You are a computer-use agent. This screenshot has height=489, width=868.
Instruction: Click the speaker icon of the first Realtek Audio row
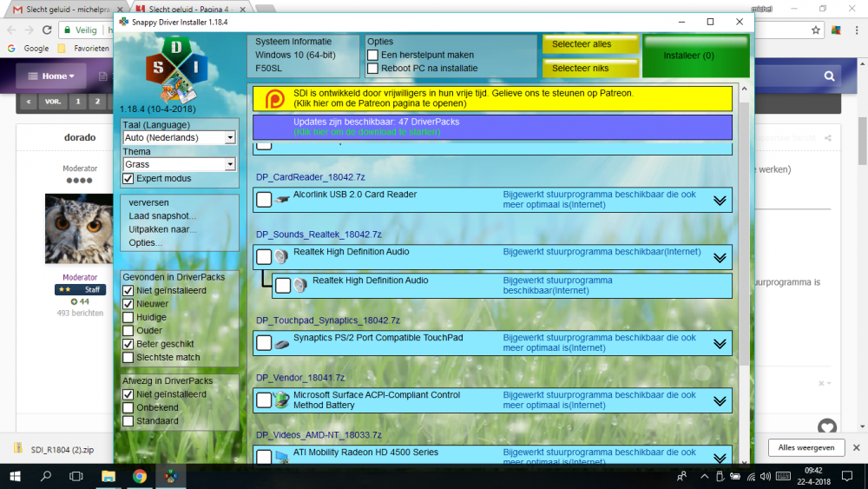tap(281, 257)
